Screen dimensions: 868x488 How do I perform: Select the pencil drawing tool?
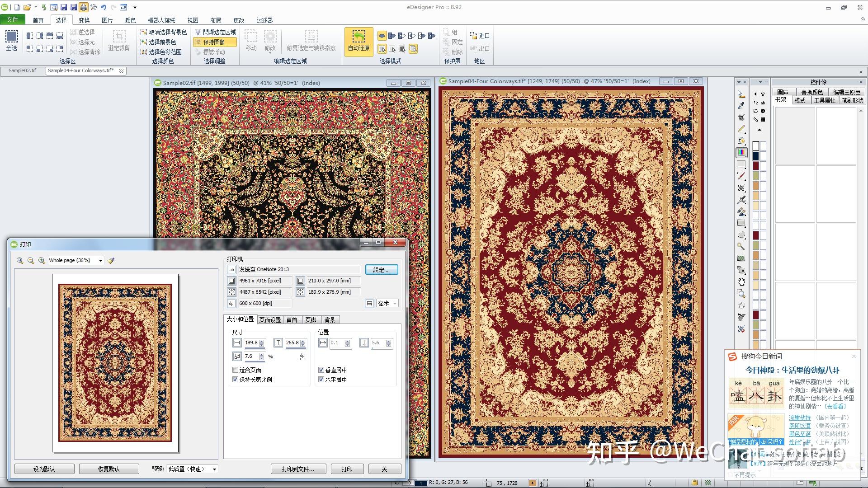pyautogui.click(x=741, y=129)
